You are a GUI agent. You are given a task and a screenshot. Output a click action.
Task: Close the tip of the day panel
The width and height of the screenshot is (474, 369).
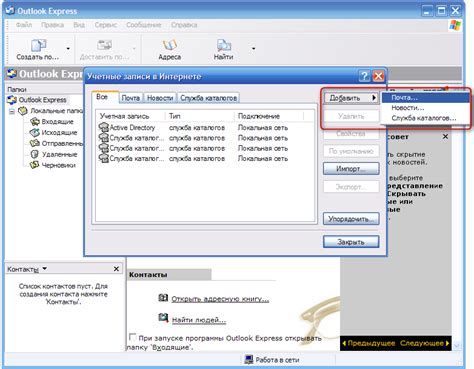[x=445, y=137]
